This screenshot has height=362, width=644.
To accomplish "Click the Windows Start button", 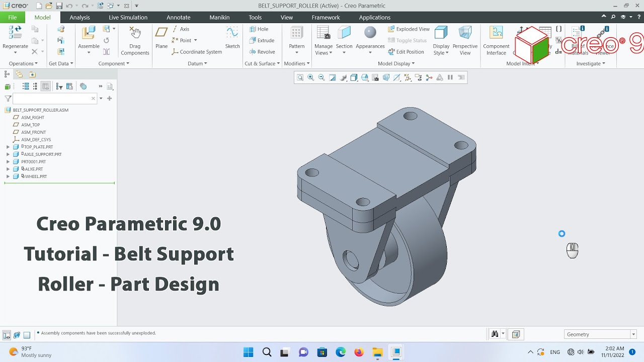I will 249,352.
